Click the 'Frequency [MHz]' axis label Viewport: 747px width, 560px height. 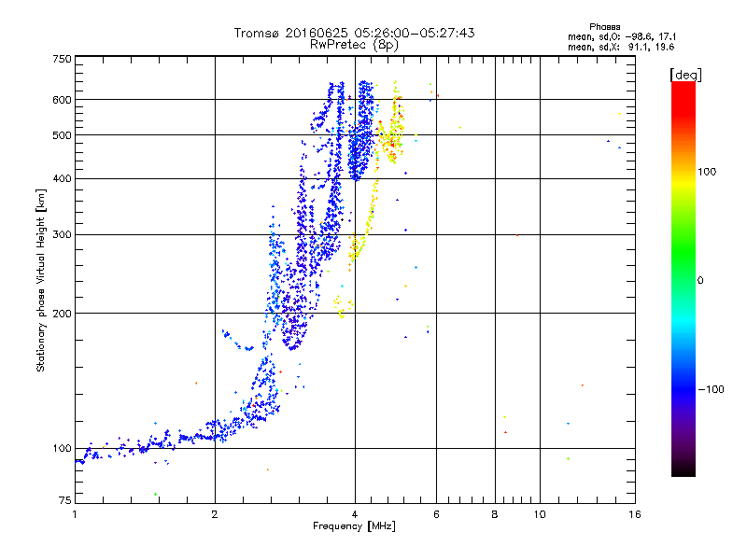[x=354, y=526]
